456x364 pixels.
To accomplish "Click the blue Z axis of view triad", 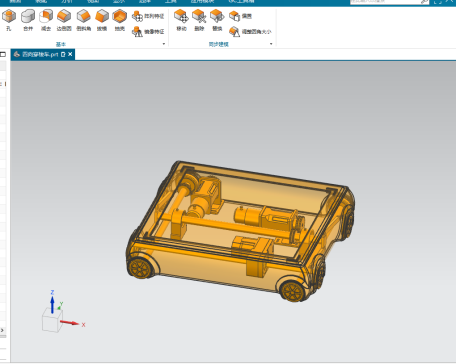I will (52, 304).
